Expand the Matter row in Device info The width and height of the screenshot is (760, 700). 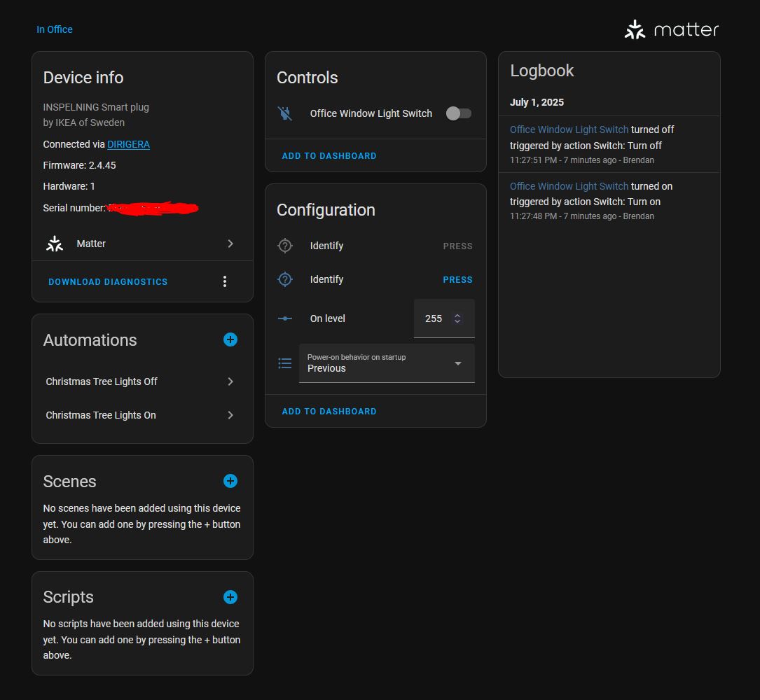coord(230,244)
